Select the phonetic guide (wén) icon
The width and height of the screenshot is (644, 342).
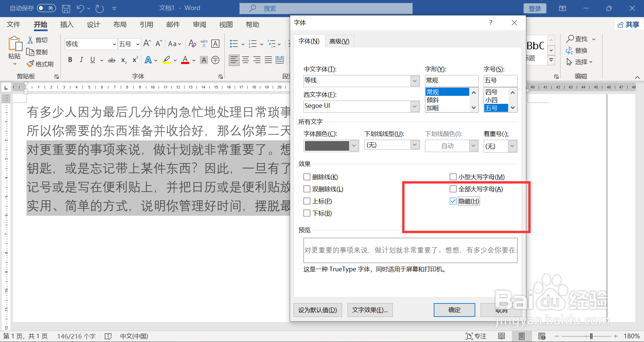204,44
